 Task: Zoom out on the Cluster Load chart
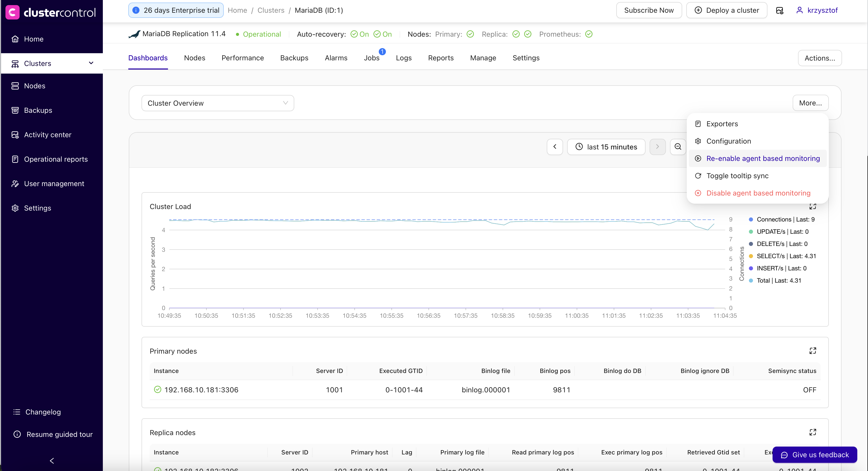[x=678, y=147]
